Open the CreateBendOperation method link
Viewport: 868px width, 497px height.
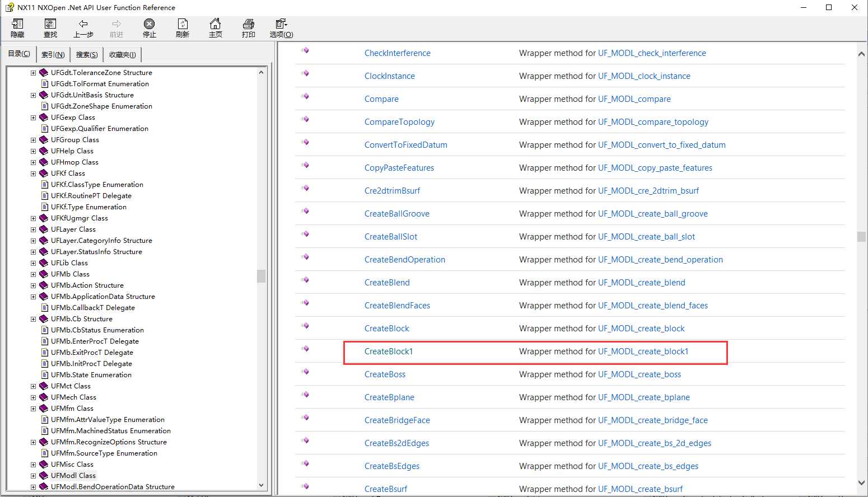point(405,260)
